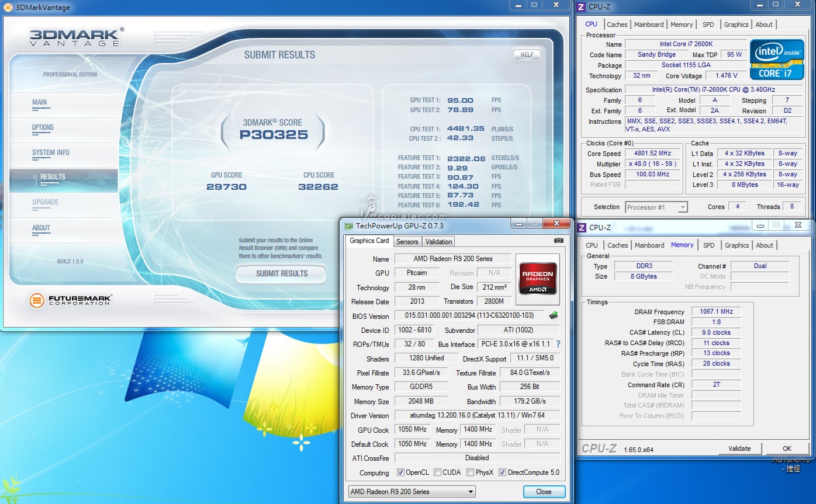Click the GPU Name field AMD Radeon R9 200 Series
The image size is (816, 504).
pos(453,259)
